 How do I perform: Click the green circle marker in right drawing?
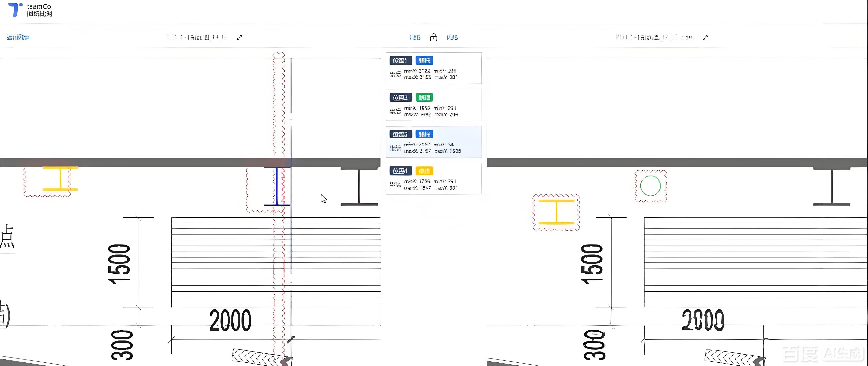[x=650, y=186]
